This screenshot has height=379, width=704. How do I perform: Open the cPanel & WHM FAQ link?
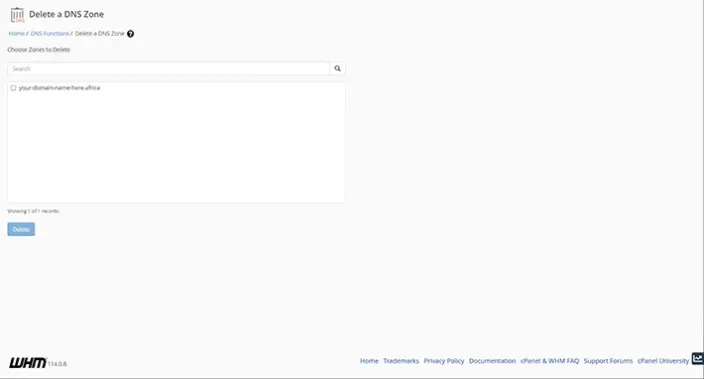[550, 361]
